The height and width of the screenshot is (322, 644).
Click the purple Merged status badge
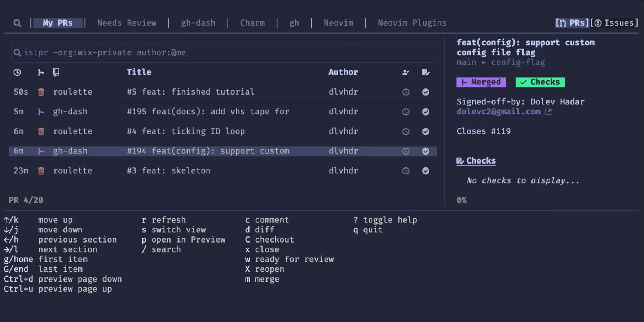click(481, 82)
